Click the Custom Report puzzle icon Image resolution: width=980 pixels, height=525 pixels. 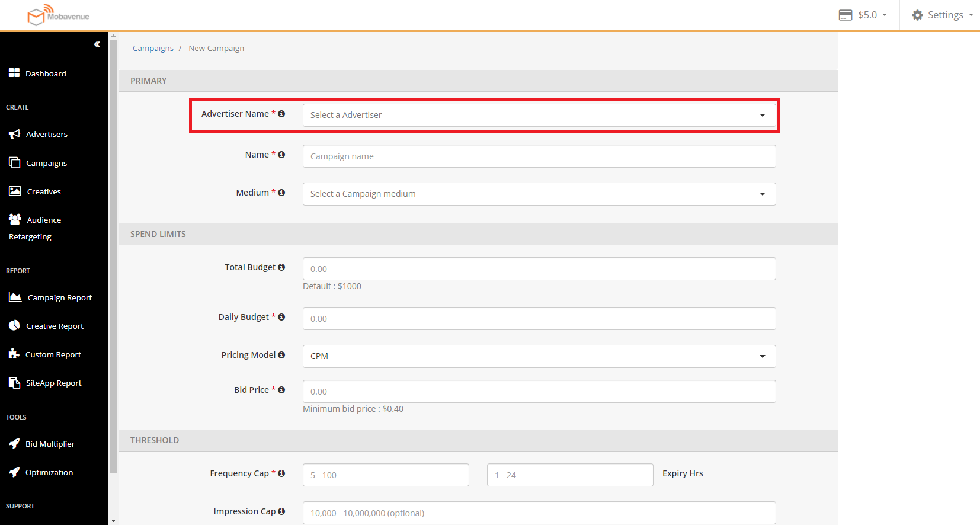14,354
